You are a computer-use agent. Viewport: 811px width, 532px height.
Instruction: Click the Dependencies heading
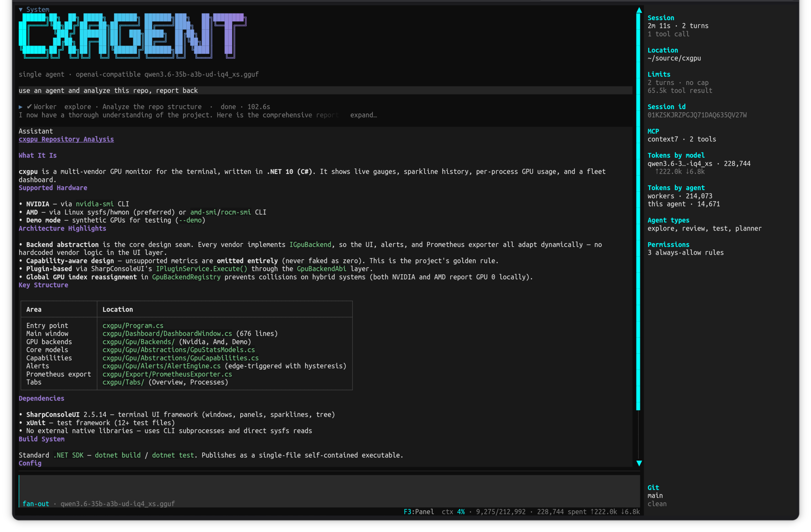[x=41, y=398]
